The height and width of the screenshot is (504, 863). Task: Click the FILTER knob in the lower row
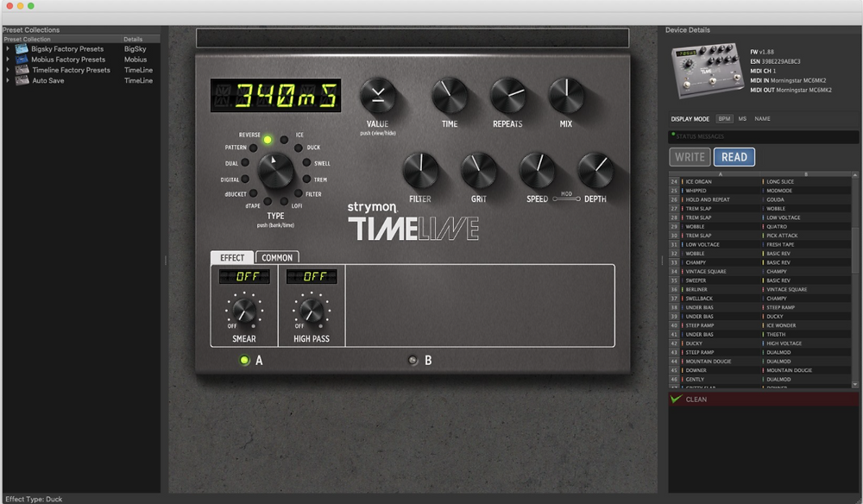pyautogui.click(x=420, y=171)
